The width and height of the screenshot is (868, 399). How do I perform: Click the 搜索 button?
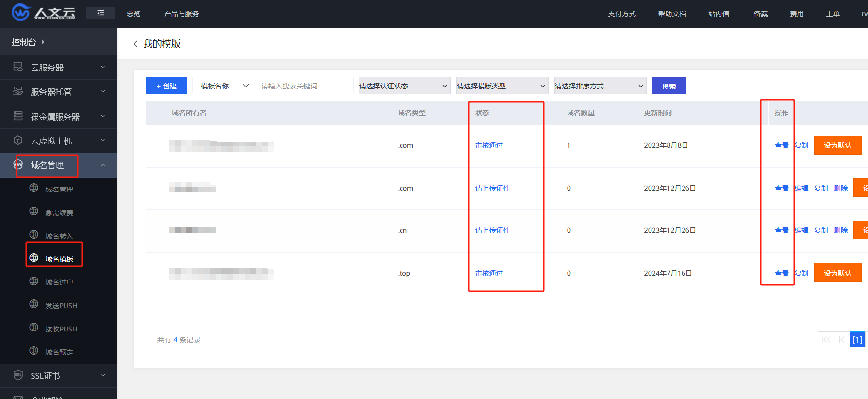669,86
